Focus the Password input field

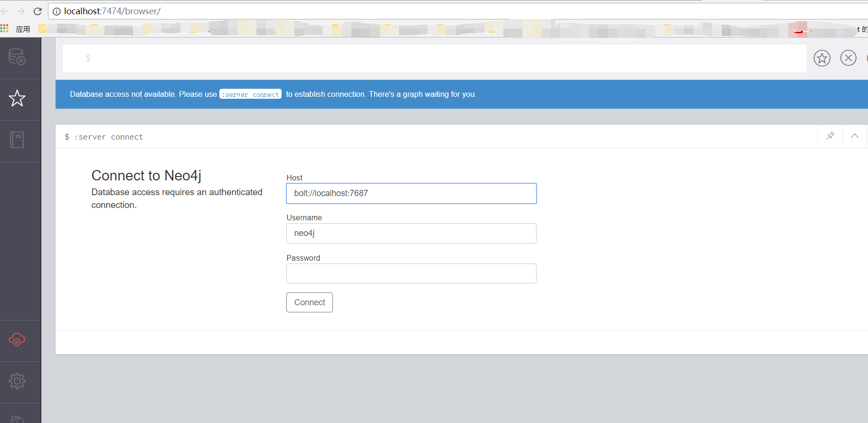pyautogui.click(x=411, y=273)
